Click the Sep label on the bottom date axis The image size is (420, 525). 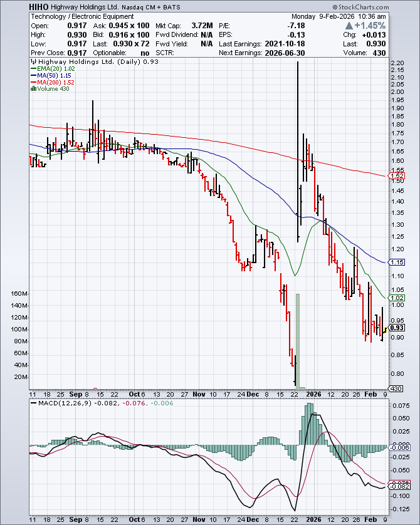click(x=76, y=519)
